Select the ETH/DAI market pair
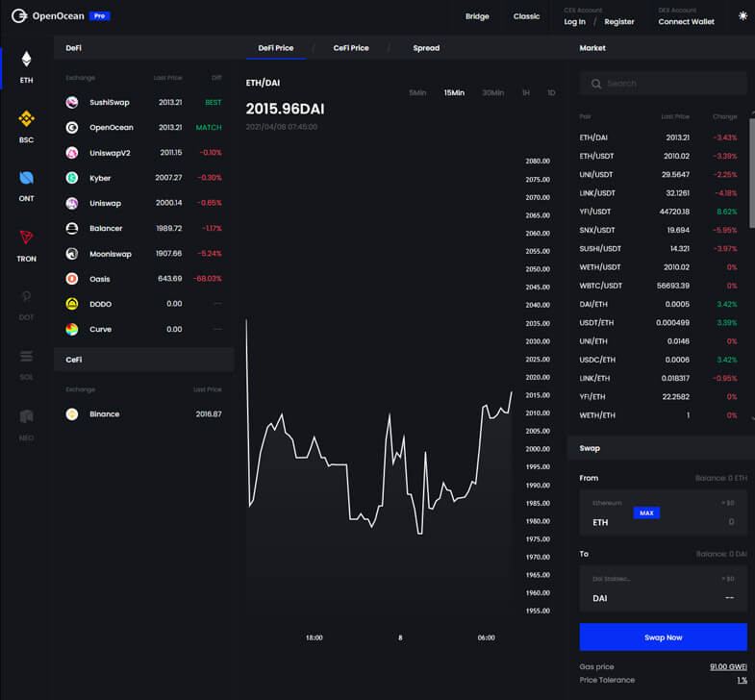 pyautogui.click(x=658, y=137)
